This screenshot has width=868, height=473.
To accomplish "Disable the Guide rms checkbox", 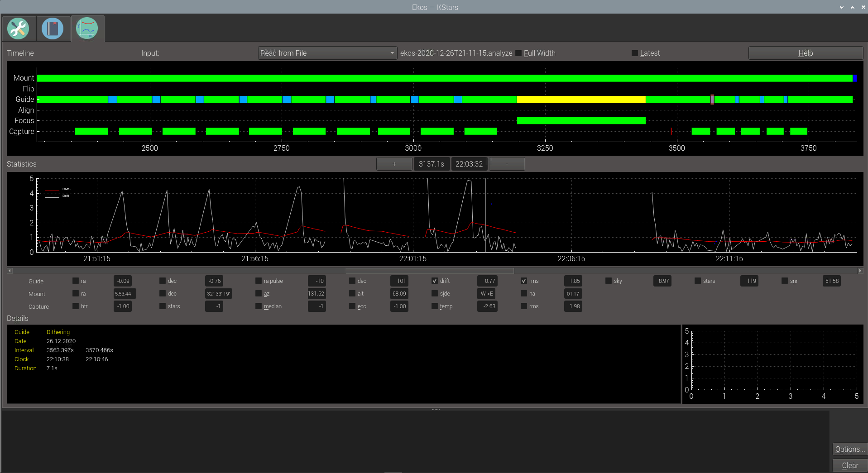I will pos(524,281).
